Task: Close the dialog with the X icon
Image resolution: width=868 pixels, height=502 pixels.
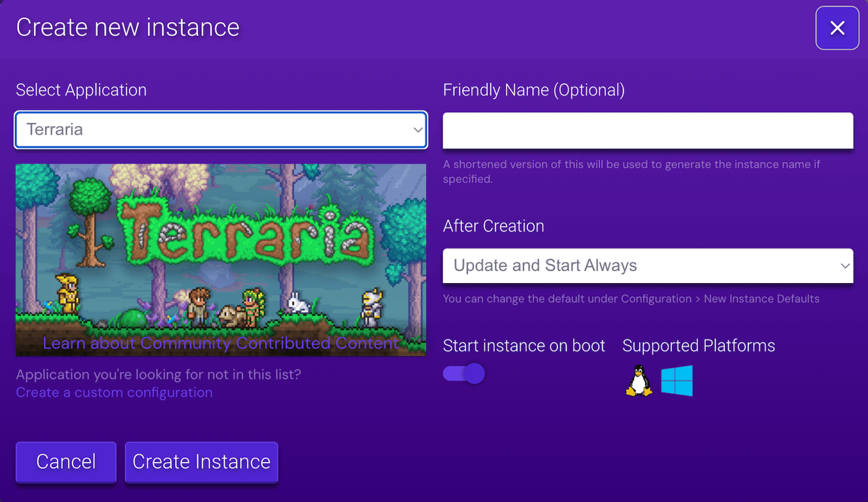Action: (837, 27)
